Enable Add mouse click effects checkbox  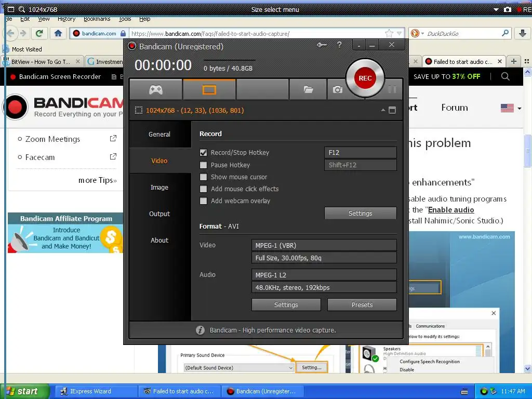(x=203, y=189)
